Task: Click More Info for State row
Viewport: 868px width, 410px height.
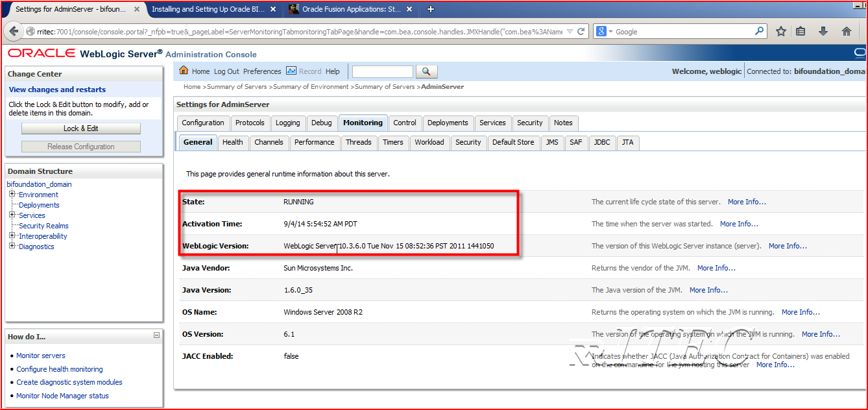Action: (x=747, y=202)
